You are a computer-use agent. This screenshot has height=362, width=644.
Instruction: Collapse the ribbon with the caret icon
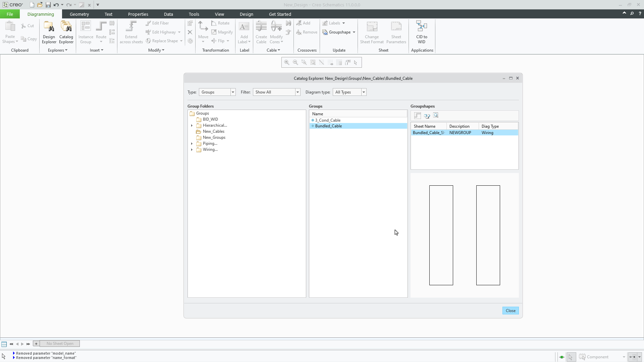tap(624, 13)
